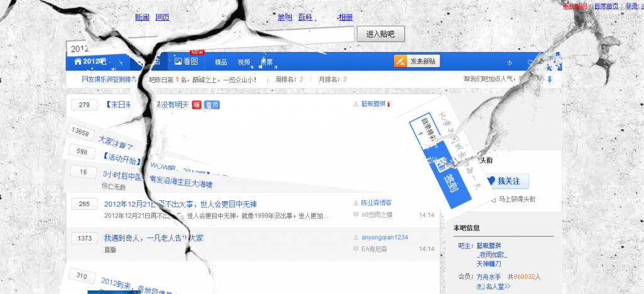Click the 16 reply count badge
Image resolution: width=644 pixels, height=294 pixels.
(84, 171)
